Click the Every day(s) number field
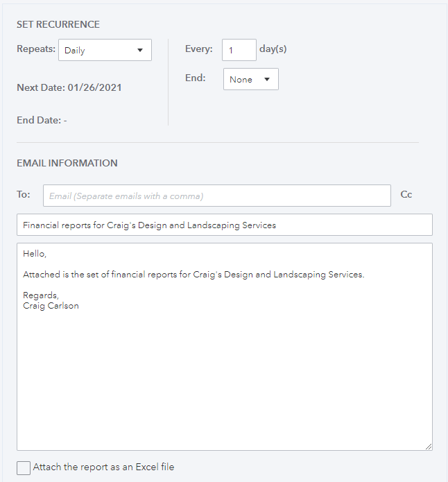This screenshot has width=448, height=482. tap(239, 50)
